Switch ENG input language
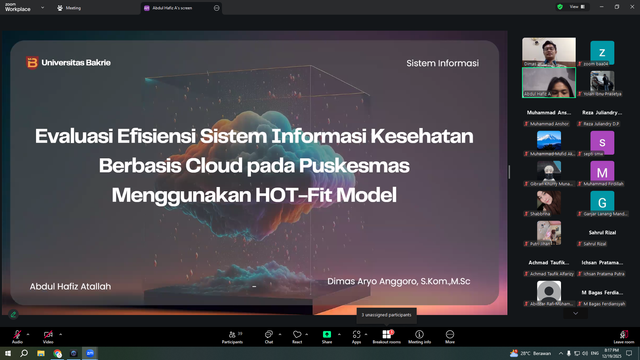640x360 pixels. (x=595, y=353)
